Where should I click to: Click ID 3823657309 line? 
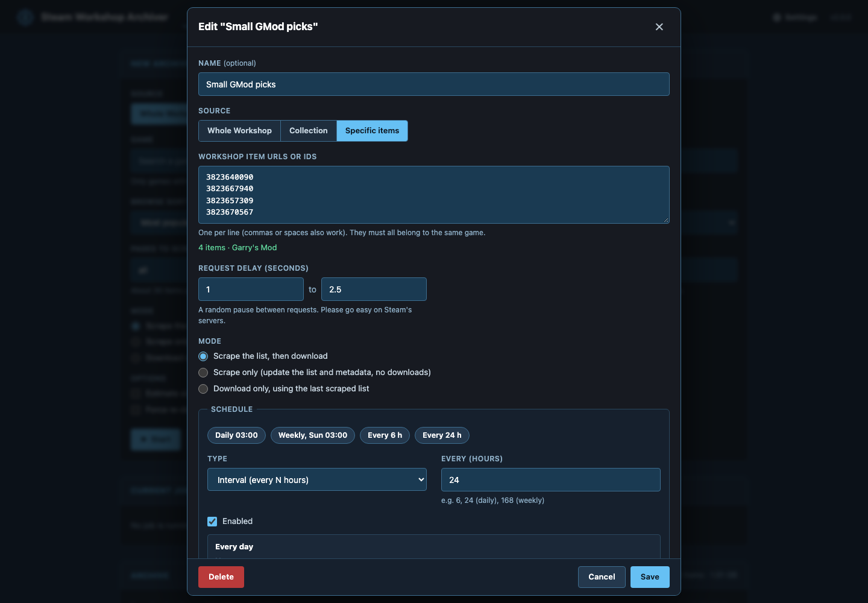click(230, 201)
